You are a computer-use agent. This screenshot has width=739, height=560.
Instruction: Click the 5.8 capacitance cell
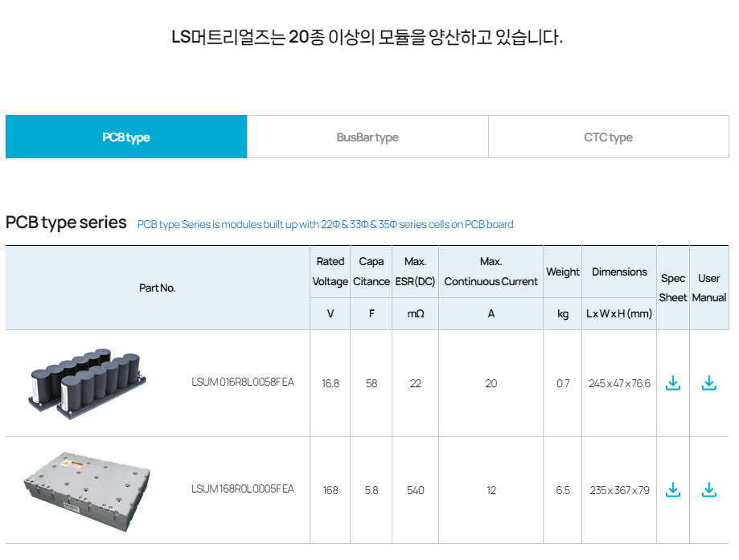pos(372,490)
